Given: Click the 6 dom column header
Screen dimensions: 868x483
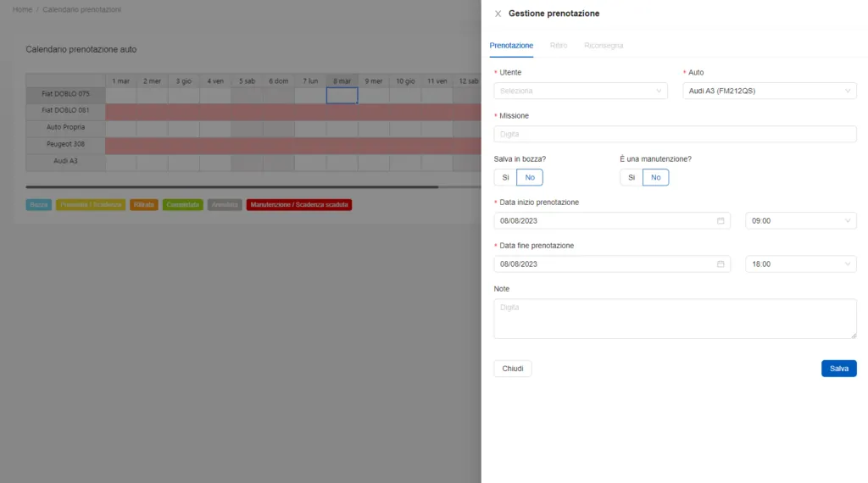Looking at the screenshot, I should tap(278, 80).
